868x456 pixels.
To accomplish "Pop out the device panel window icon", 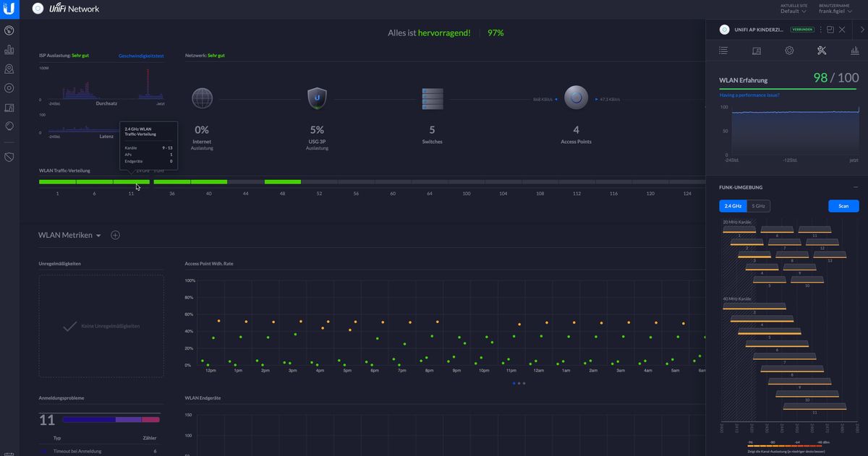I will (830, 30).
